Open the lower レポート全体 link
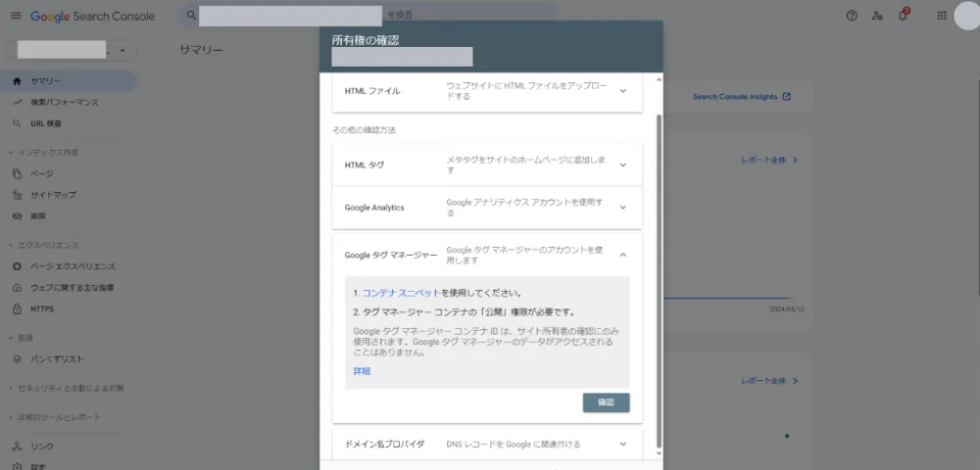 click(769, 381)
